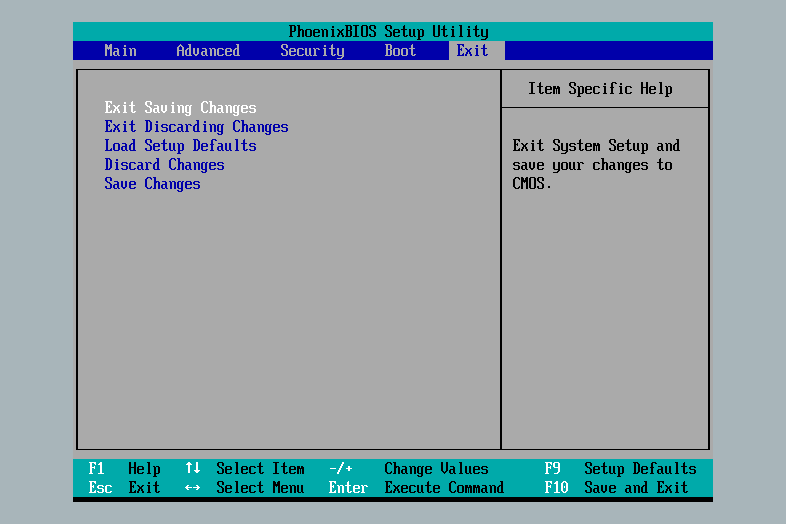This screenshot has width=786, height=524.
Task: Click the help text about saving to CMOS
Action: tap(596, 165)
